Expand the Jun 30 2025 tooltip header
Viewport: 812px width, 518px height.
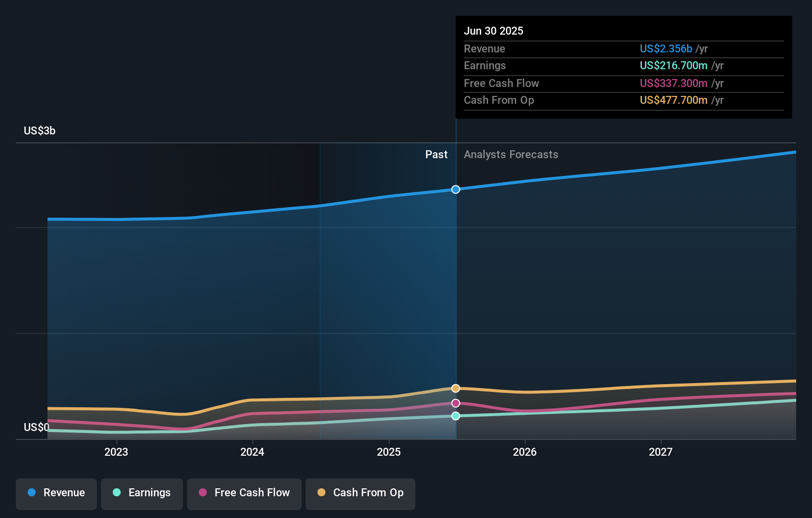tap(494, 31)
